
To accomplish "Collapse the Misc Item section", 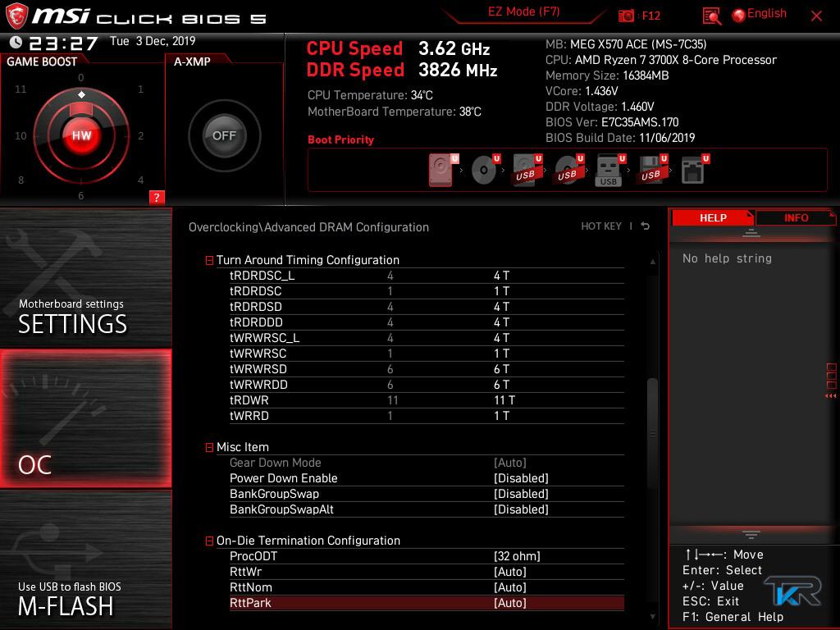I will coord(209,447).
